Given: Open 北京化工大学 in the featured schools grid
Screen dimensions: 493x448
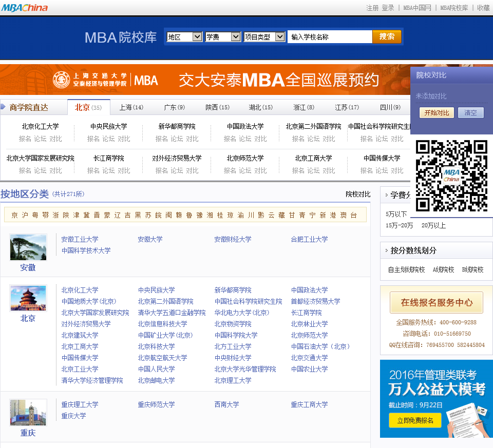Looking at the screenshot, I should 40,126.
